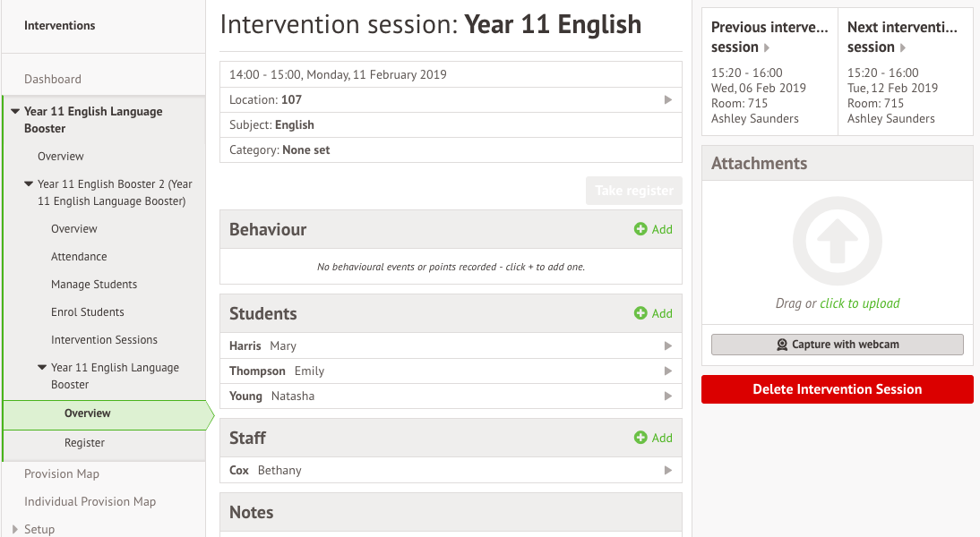Open Manage Students in the sidebar
The height and width of the screenshot is (537, 980).
[94, 284]
